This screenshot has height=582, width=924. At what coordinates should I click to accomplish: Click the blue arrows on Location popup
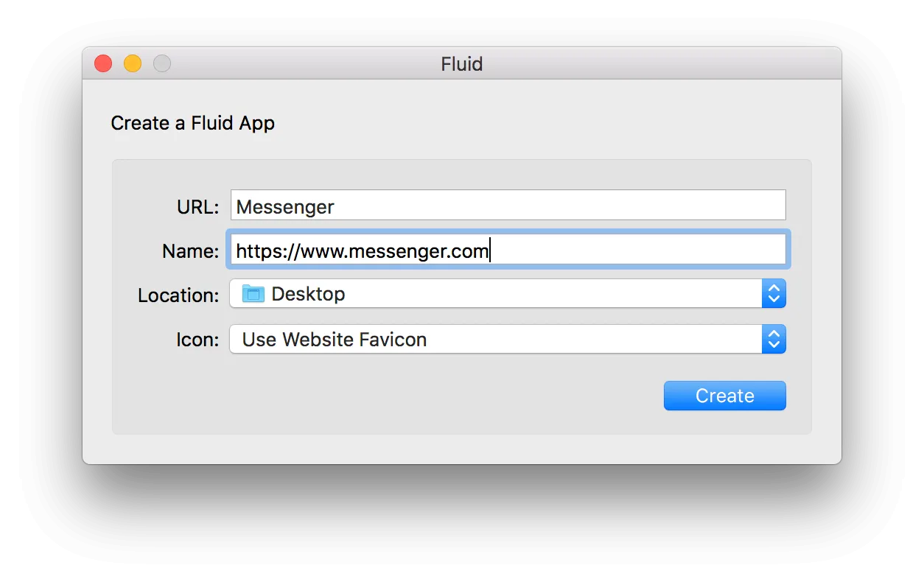pyautogui.click(x=774, y=293)
